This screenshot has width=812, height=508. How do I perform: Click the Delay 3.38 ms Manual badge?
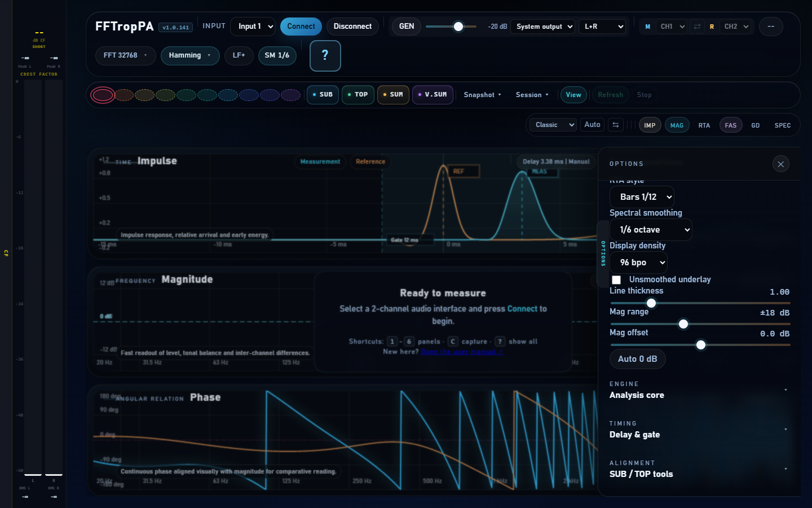(x=556, y=162)
